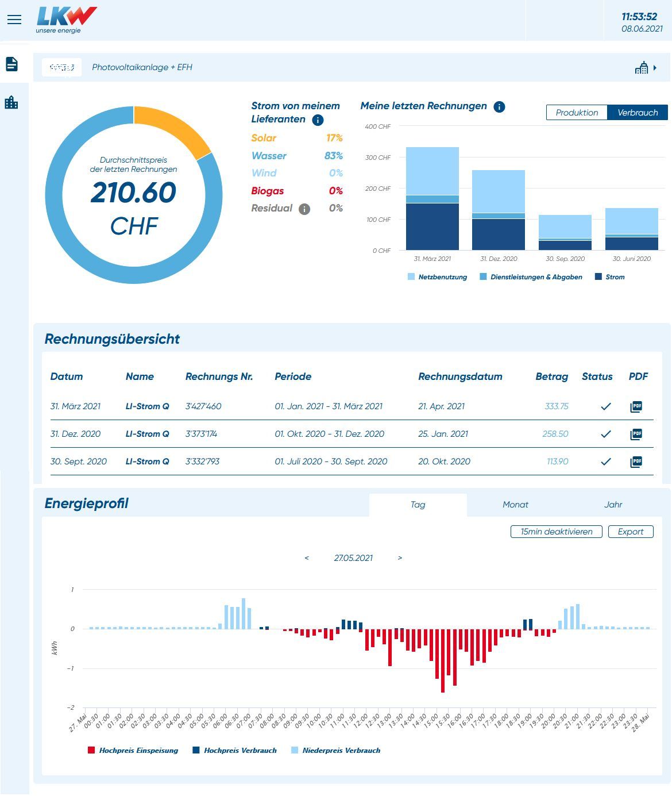Go to next day in Energieprofil
This screenshot has height=796, width=672.
(x=400, y=558)
